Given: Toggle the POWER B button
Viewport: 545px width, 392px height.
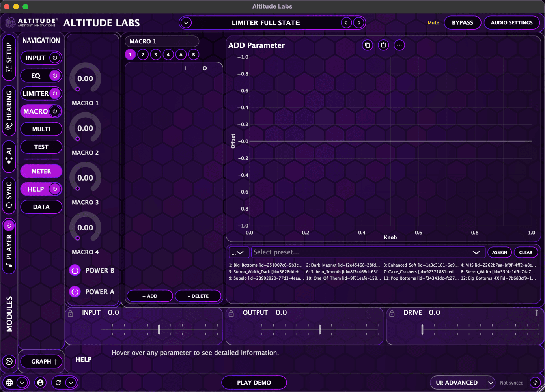Looking at the screenshot, I should click(x=75, y=270).
